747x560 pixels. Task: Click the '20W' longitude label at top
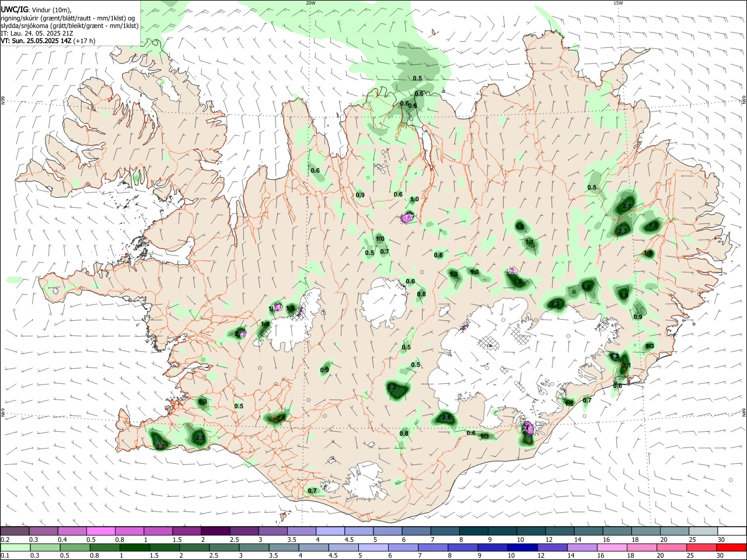(x=310, y=3)
